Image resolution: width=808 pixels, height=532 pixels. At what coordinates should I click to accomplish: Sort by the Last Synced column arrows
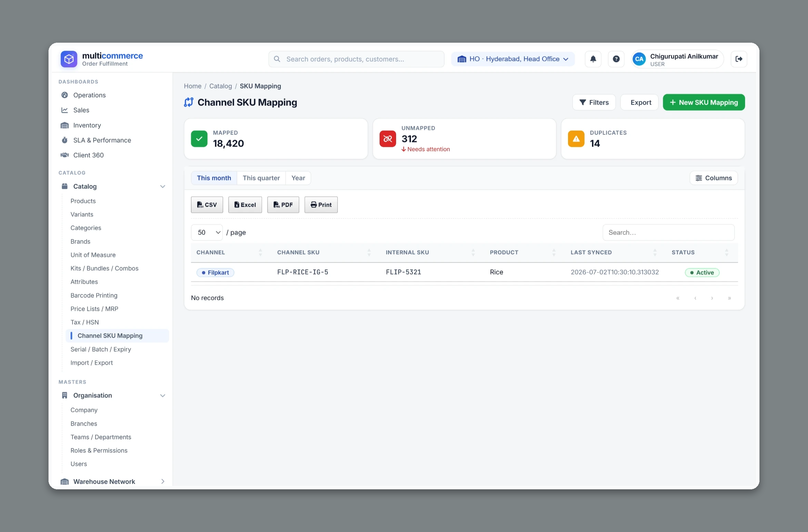[x=655, y=252]
